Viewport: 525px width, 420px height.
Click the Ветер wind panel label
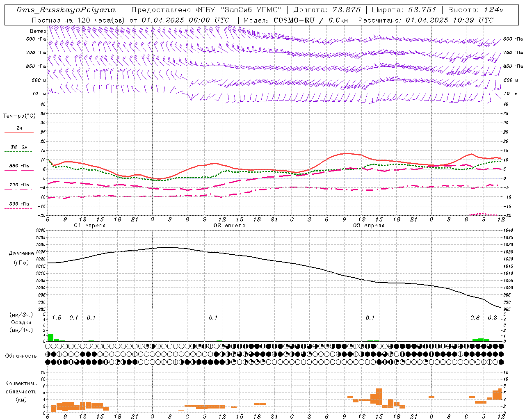(x=38, y=31)
